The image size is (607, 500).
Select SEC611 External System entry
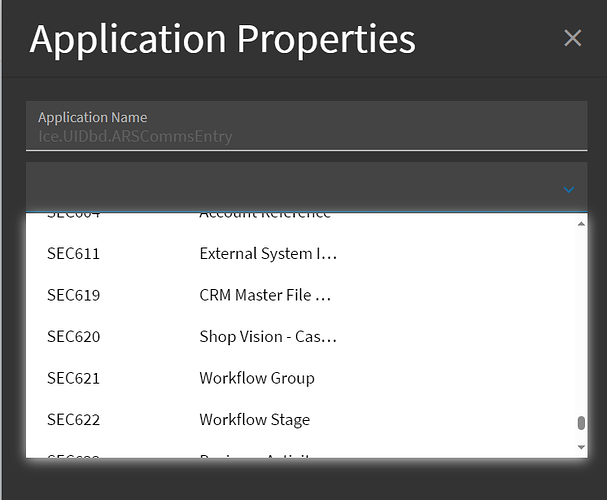[x=302, y=254]
